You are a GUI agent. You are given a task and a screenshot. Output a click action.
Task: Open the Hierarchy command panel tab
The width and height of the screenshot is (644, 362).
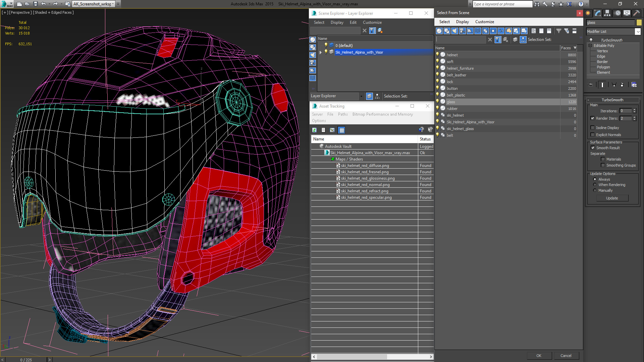click(607, 13)
